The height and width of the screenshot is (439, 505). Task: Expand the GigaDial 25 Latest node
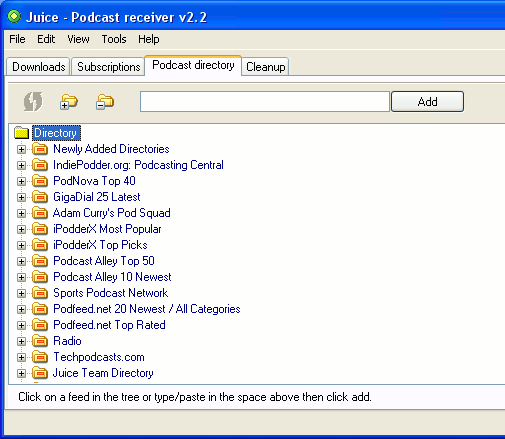[21, 197]
